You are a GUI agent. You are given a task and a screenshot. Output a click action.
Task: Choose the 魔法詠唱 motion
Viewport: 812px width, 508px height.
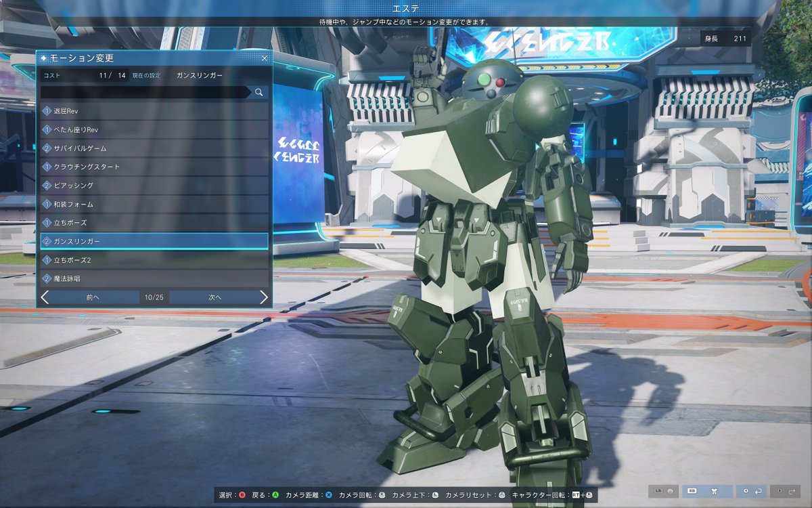pos(154,278)
